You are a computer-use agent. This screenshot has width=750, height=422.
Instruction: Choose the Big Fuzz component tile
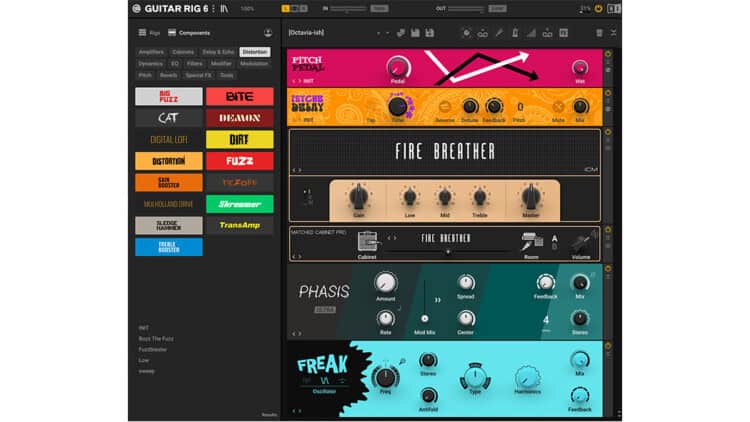tap(169, 97)
